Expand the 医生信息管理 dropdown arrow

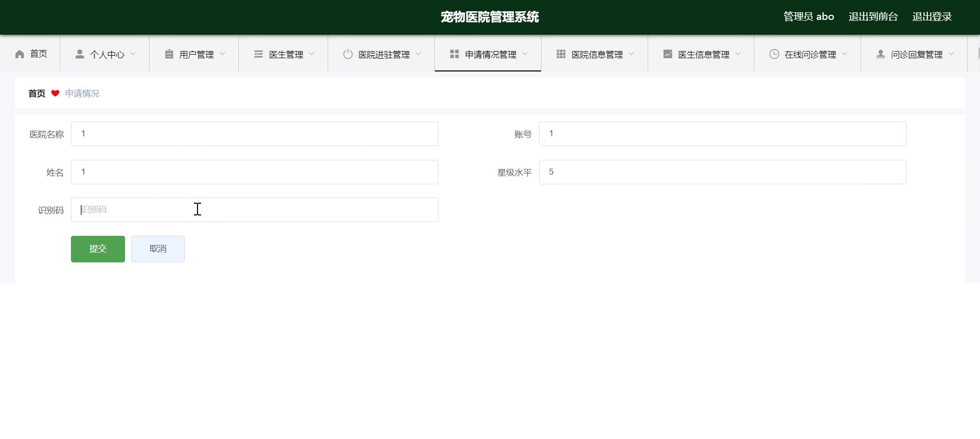tap(738, 54)
